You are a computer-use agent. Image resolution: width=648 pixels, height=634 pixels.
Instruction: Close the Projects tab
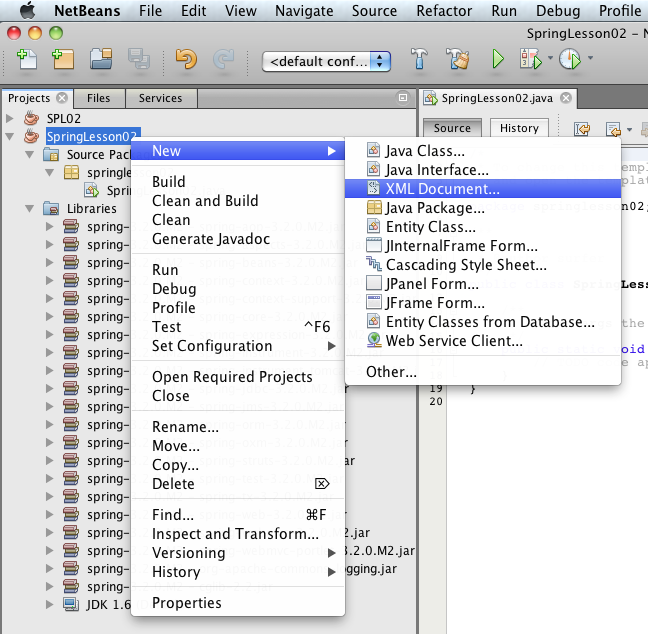[x=62, y=98]
